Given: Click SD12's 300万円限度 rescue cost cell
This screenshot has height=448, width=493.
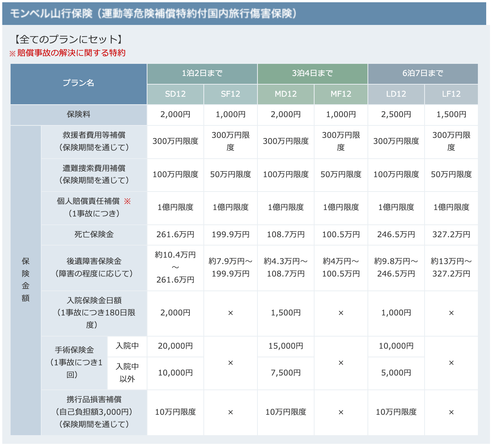Looking at the screenshot, I should pos(175,142).
